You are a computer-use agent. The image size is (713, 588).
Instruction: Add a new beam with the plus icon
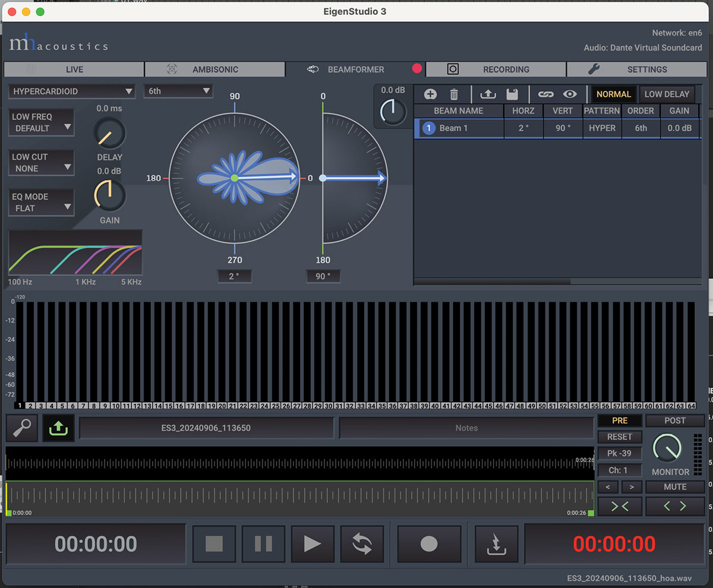(430, 94)
